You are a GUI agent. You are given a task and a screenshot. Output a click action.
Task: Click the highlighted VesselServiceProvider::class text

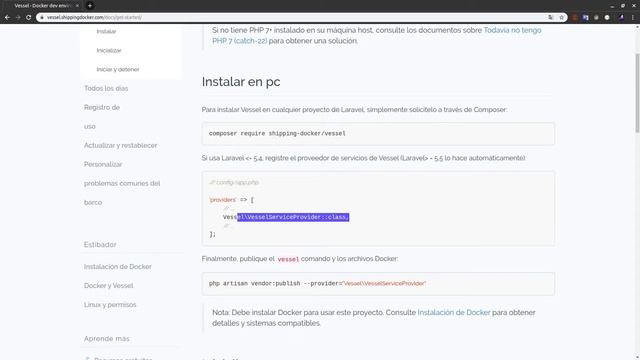(293, 217)
